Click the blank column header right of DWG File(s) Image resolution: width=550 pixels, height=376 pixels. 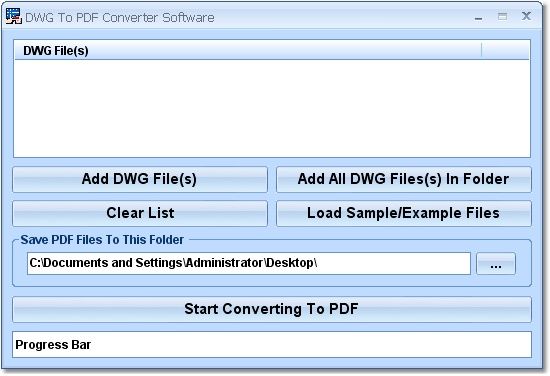coord(505,51)
